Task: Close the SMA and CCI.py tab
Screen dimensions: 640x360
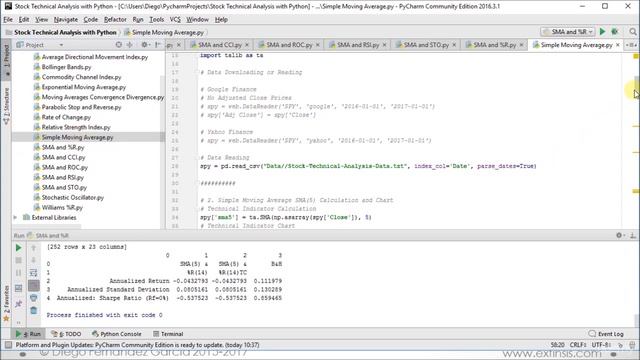Action: point(247,45)
